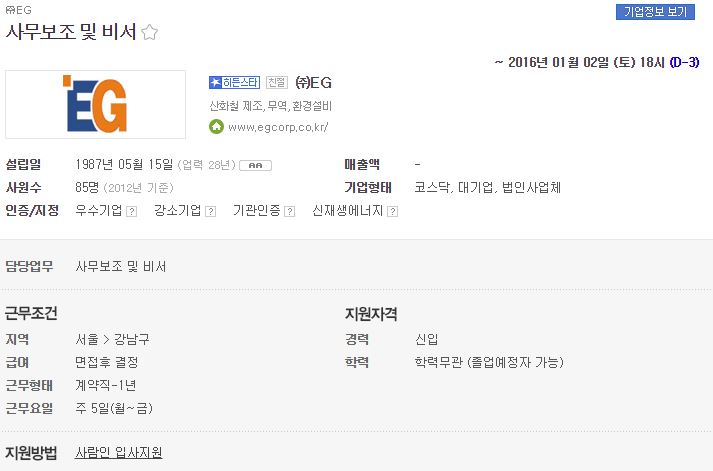Click the D-3 deadline indicator
Image resolution: width=713 pixels, height=471 pixels.
(684, 62)
